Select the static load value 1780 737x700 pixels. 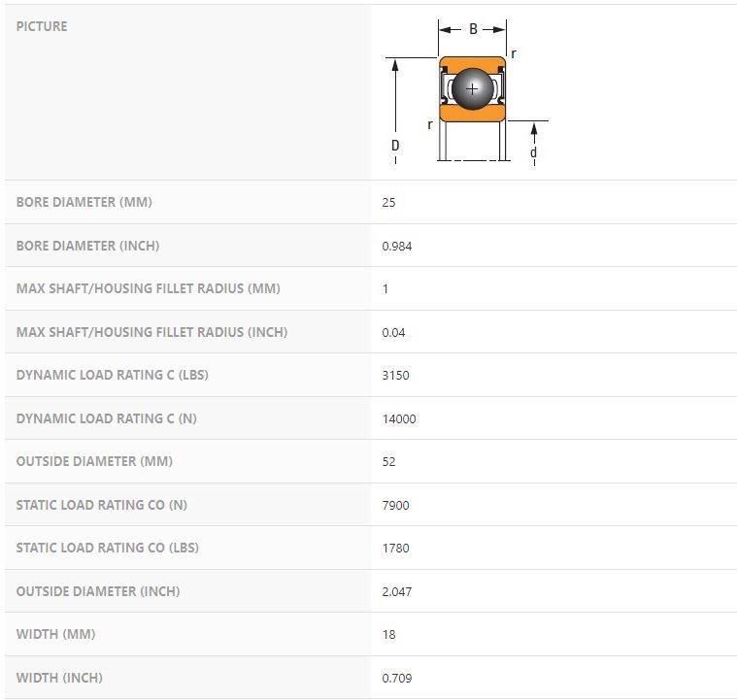396,548
